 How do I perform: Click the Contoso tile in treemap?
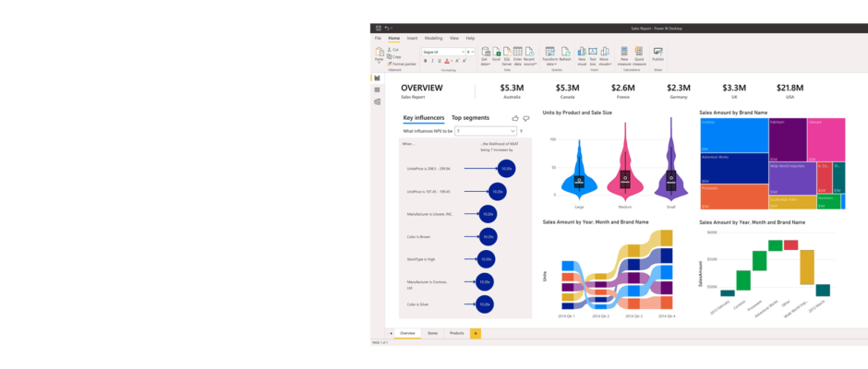pyautogui.click(x=734, y=135)
